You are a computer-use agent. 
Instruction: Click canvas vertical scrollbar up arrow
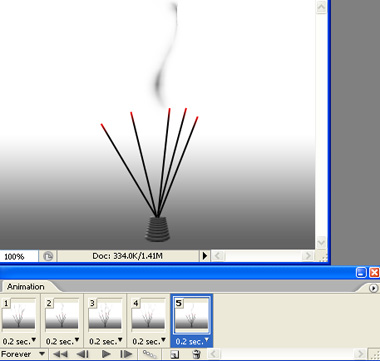321,7
